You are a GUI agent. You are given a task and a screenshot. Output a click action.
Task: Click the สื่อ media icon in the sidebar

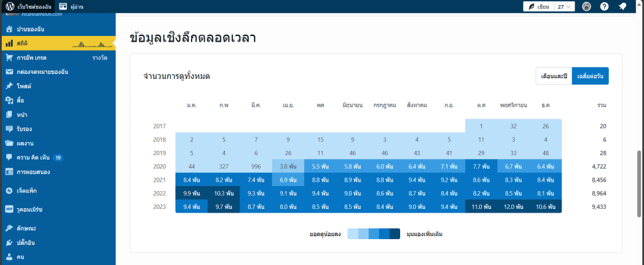click(x=9, y=100)
